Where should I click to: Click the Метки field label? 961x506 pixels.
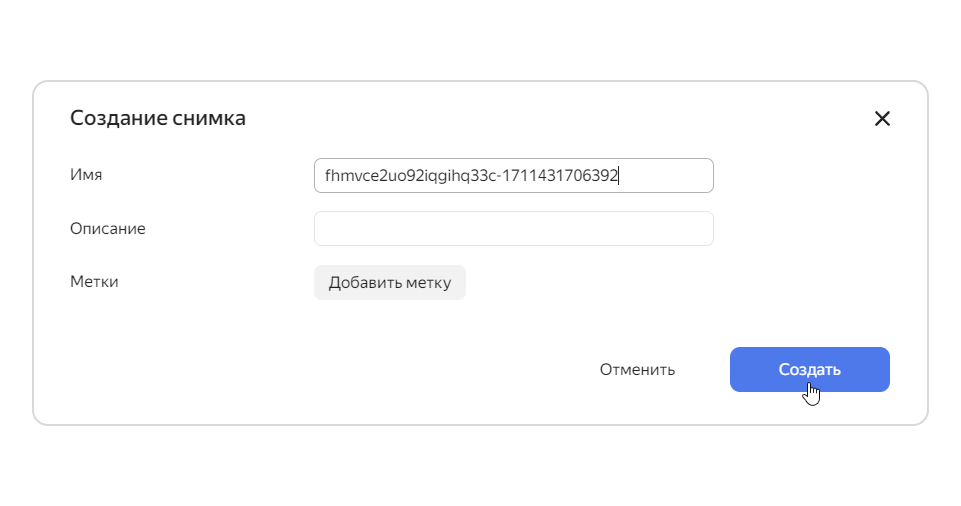click(94, 282)
